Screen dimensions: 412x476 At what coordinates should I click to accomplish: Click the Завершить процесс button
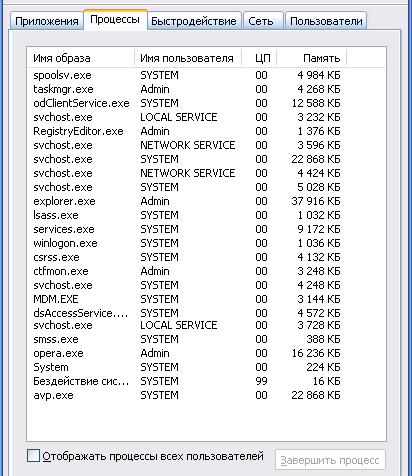(x=330, y=460)
